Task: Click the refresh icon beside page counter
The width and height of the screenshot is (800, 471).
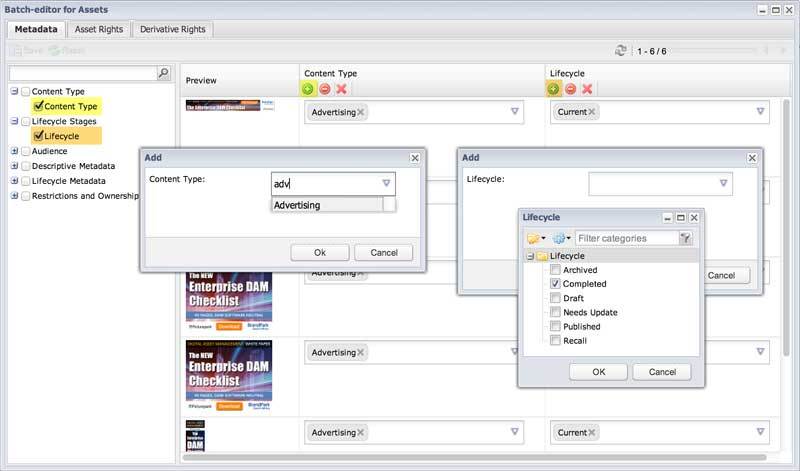Action: tap(620, 51)
